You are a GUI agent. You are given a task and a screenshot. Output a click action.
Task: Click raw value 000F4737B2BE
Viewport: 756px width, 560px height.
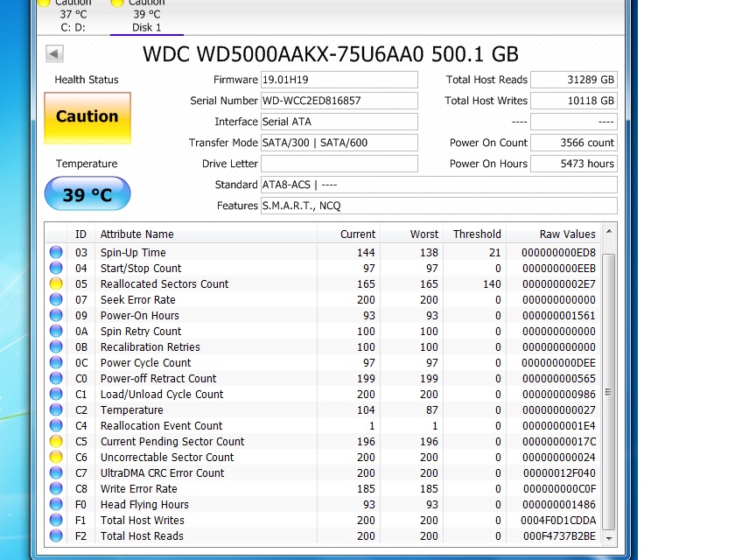click(559, 535)
